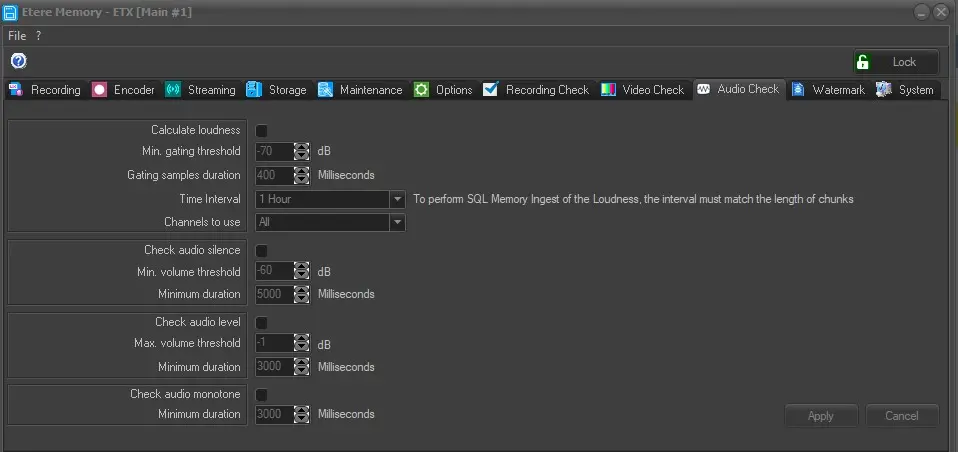
Task: Open the File menu
Action: click(17, 35)
